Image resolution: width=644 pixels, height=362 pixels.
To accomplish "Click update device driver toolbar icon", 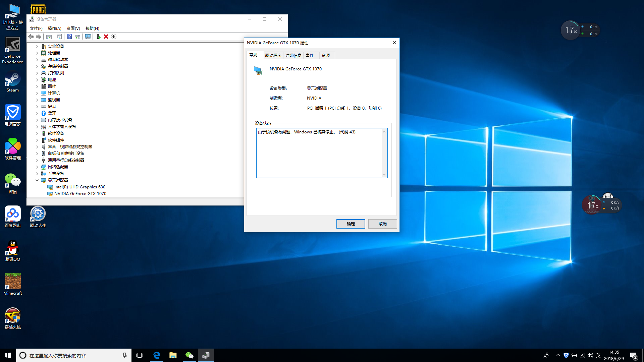I will 99,37.
